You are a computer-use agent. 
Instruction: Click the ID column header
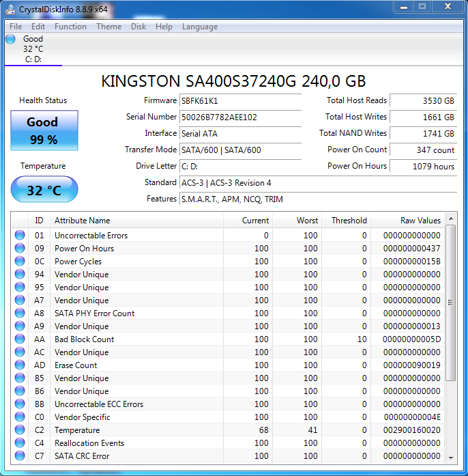click(39, 221)
